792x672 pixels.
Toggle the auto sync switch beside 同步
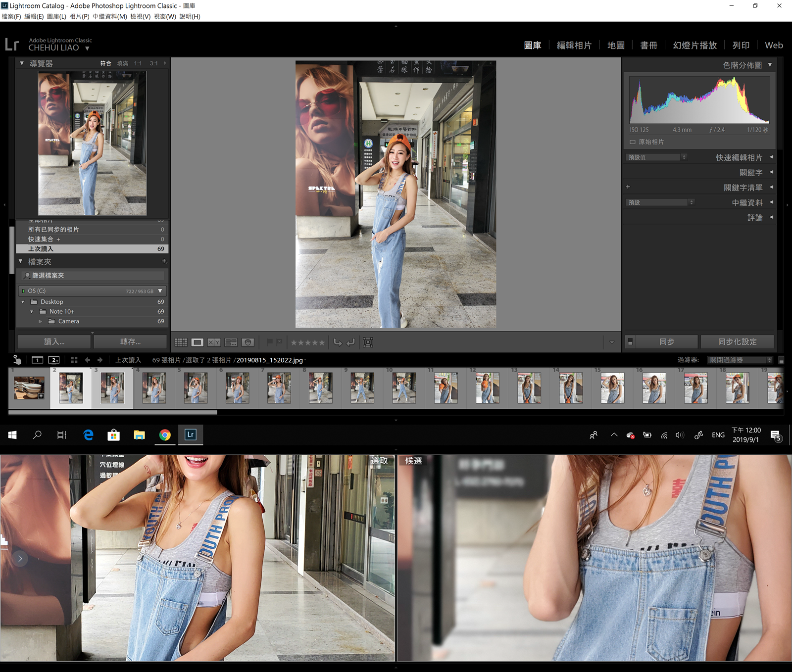[630, 342]
